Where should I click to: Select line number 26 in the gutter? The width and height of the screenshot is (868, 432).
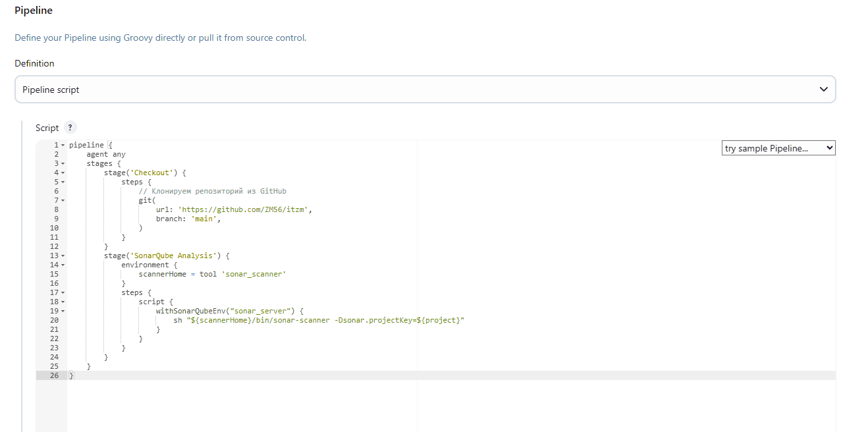53,375
